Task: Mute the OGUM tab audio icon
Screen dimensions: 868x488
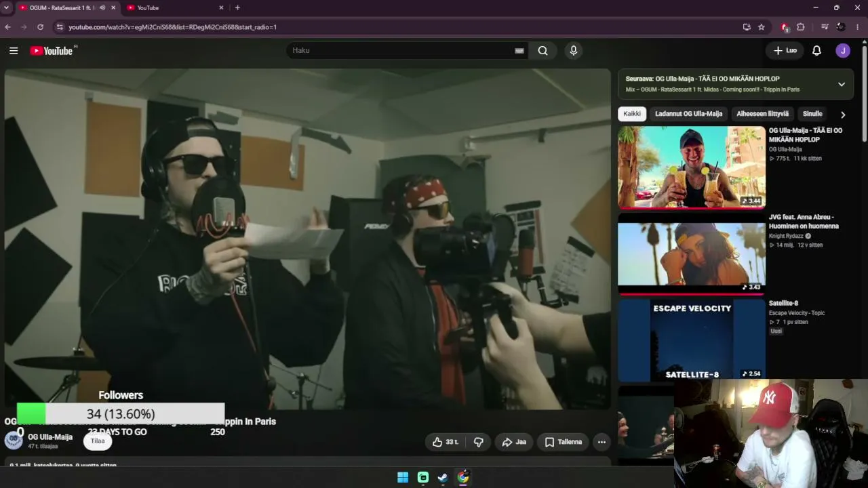Action: point(102,7)
